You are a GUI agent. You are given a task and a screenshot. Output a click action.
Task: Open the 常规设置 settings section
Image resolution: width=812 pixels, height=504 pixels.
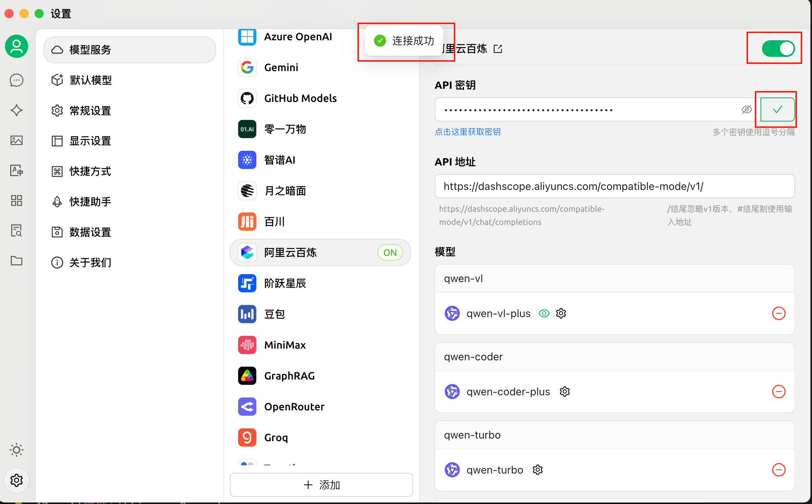129,111
